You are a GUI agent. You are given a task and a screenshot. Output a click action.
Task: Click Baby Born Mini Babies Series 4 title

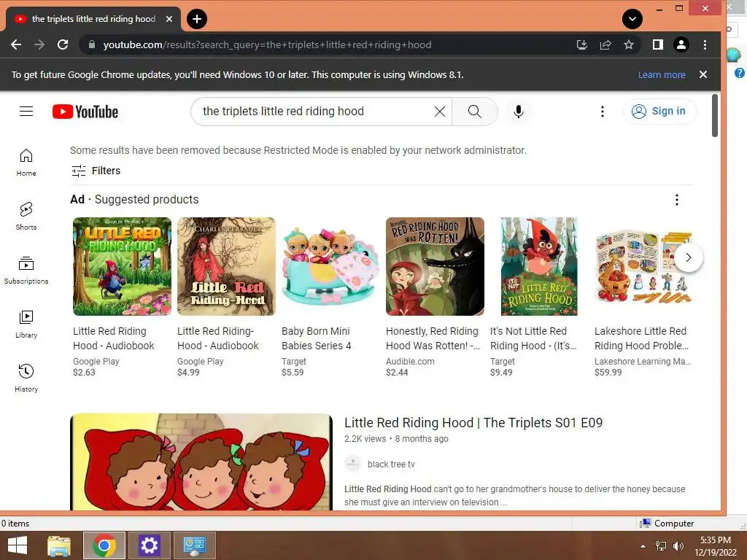[317, 338]
